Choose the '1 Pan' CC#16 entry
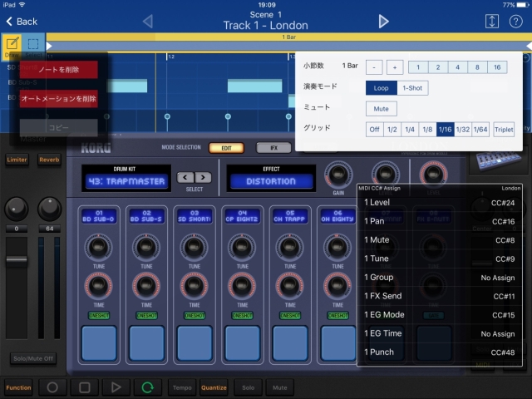 coord(442,222)
